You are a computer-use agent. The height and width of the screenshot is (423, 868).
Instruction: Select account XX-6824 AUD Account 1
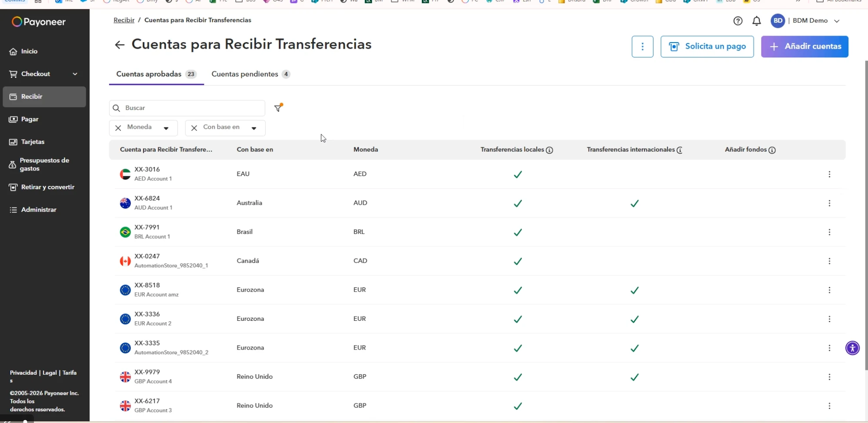click(153, 203)
